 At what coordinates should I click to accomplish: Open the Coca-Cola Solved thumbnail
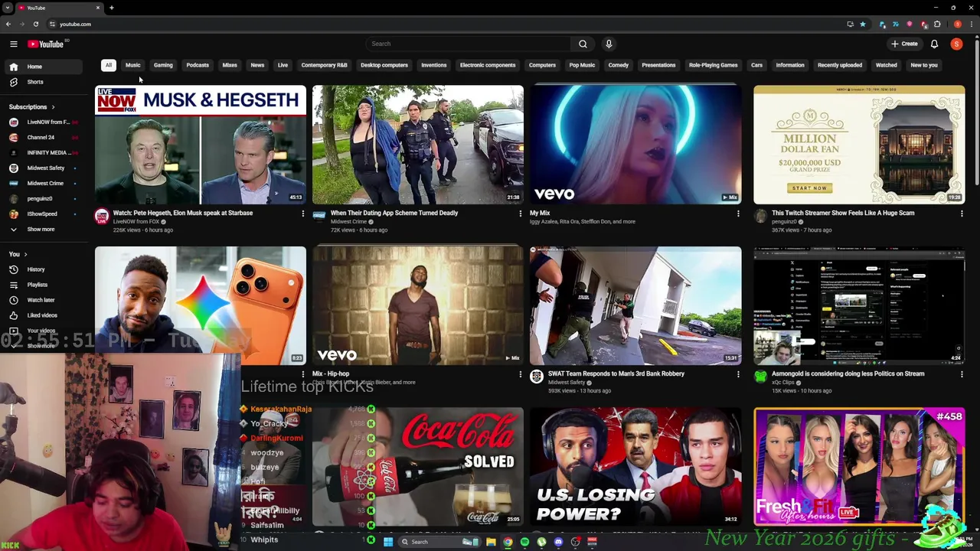click(x=418, y=466)
